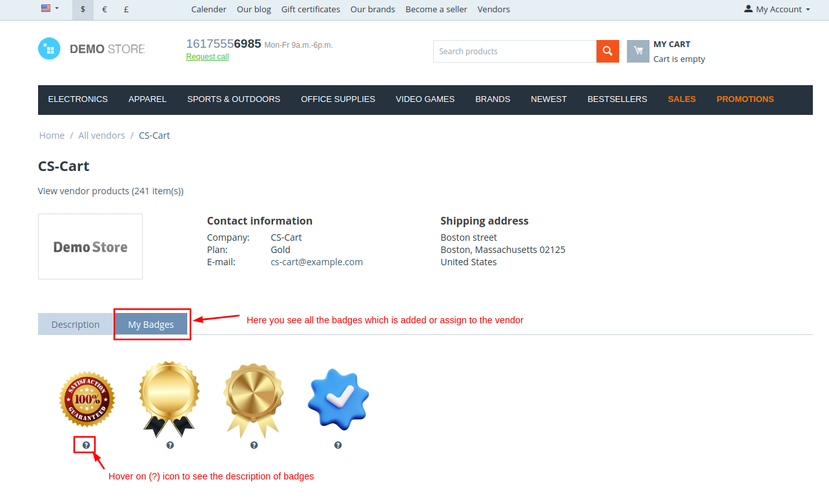Viewport: 829px width, 504px height.
Task: Click help icon under Satisfaction Guaranteed badge
Action: point(86,445)
